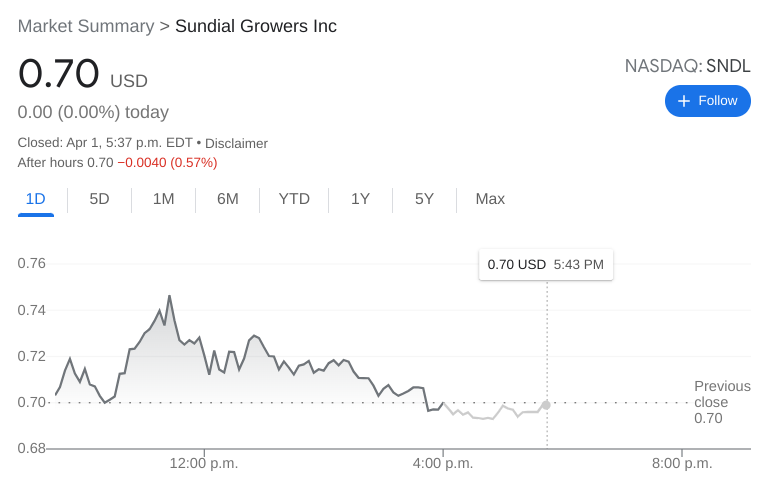
Task: Select the YTD chart tab
Action: point(294,199)
